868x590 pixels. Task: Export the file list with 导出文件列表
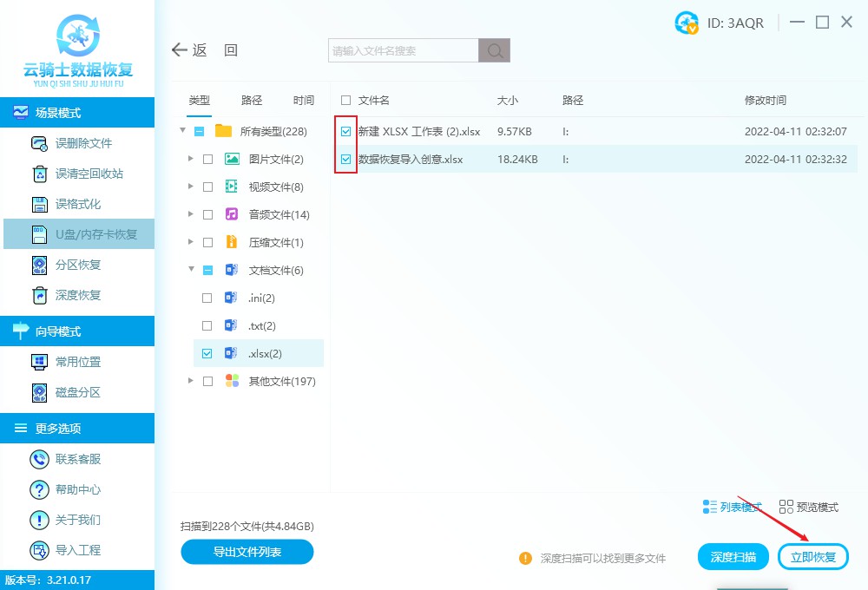point(247,552)
